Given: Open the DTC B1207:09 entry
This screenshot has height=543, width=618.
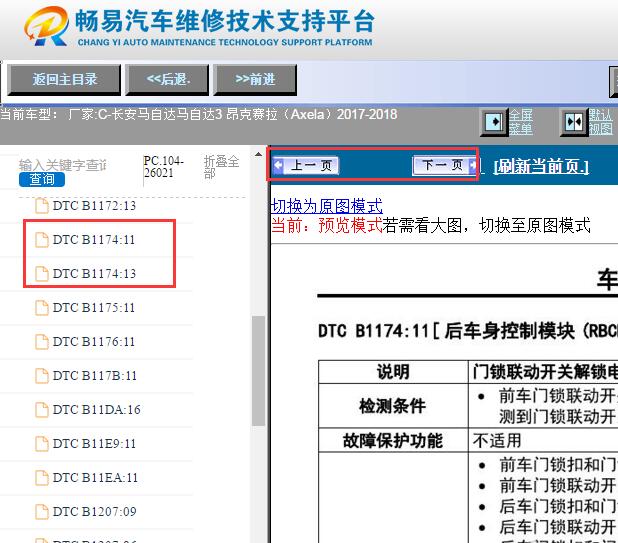Looking at the screenshot, I should tap(95, 511).
